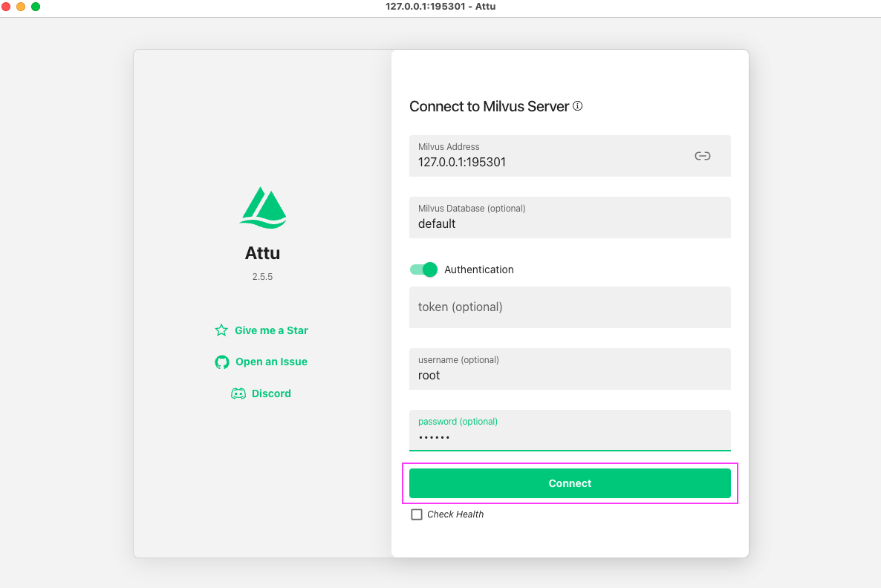Image resolution: width=881 pixels, height=588 pixels.
Task: Maximize the window with the green button
Action: click(36, 7)
